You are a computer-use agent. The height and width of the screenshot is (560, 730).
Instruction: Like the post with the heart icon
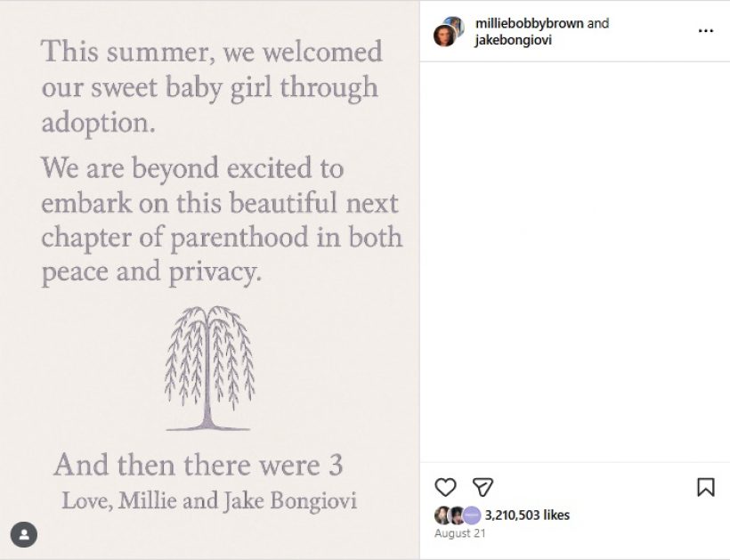click(x=445, y=488)
